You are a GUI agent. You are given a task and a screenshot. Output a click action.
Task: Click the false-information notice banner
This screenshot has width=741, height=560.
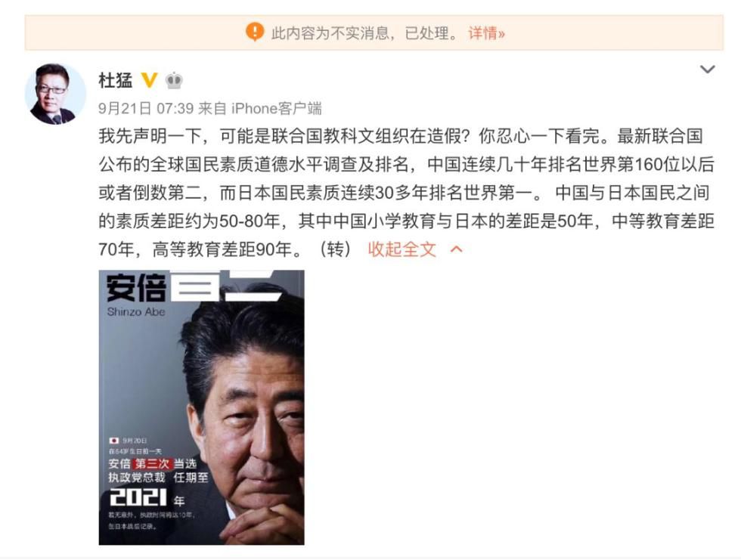tap(374, 32)
